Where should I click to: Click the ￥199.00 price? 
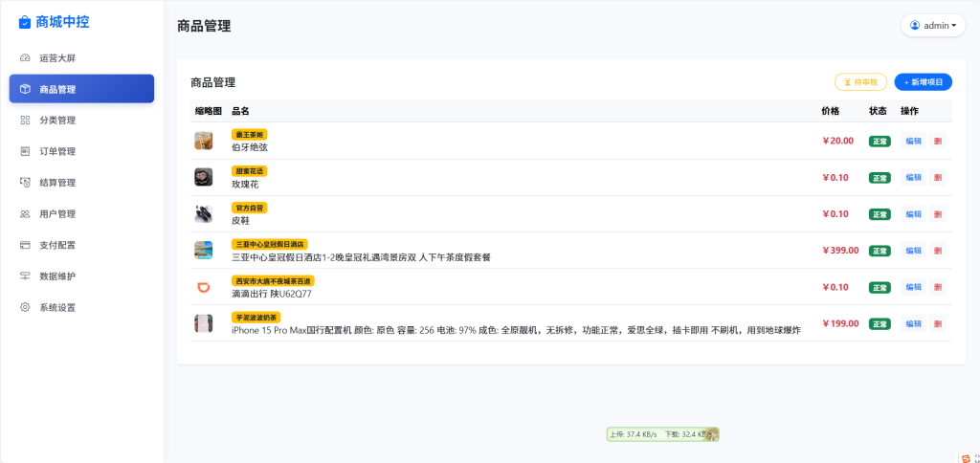pos(840,323)
